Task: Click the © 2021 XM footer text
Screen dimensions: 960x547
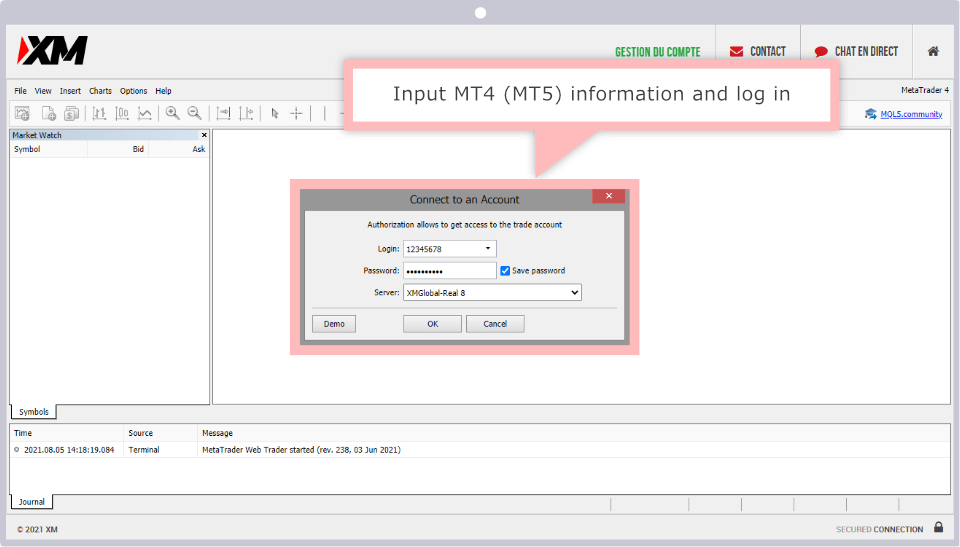Action: 37,529
